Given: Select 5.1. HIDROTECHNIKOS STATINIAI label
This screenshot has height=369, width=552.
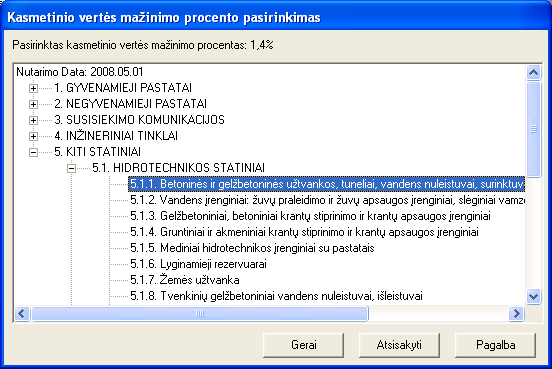Looking at the screenshot, I should point(178,168).
